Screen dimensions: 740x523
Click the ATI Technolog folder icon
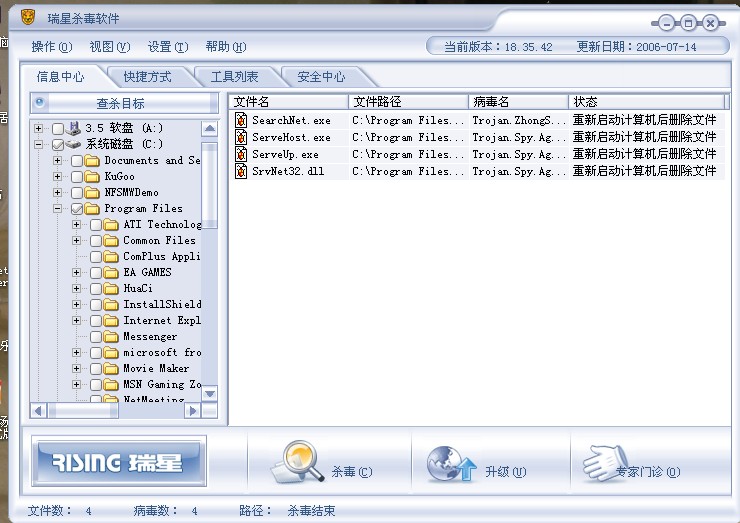[111, 225]
